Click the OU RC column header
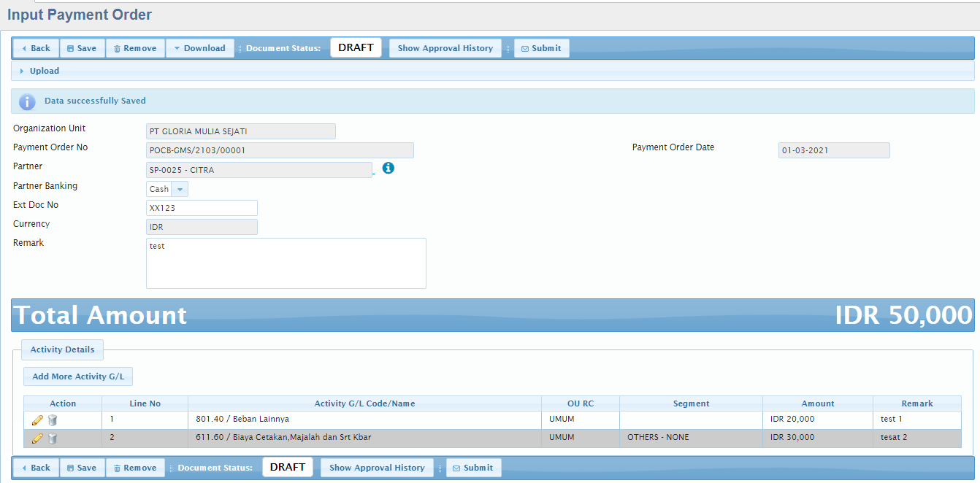This screenshot has width=980, height=483. tap(581, 403)
